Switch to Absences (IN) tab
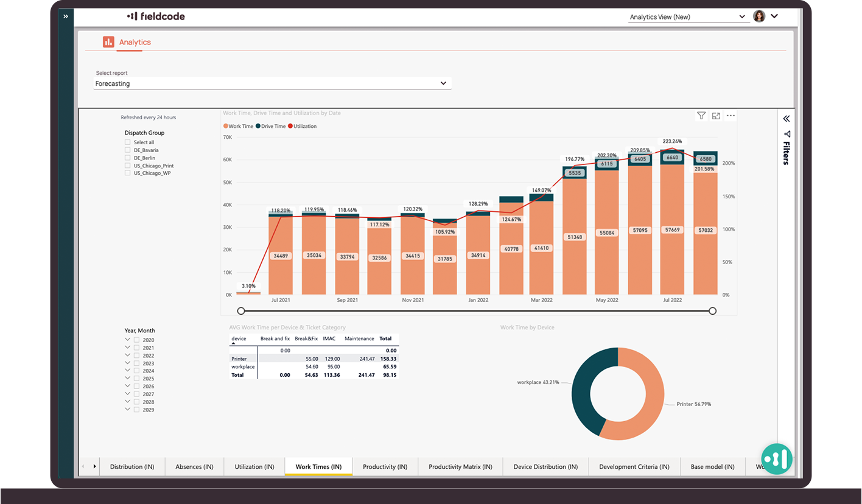Viewport: 862px width, 504px height. tap(194, 467)
